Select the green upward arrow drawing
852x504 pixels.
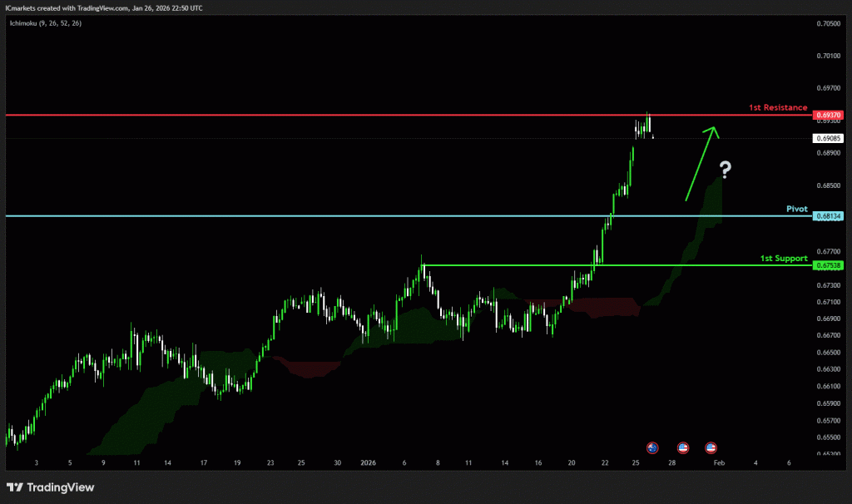tap(699, 164)
